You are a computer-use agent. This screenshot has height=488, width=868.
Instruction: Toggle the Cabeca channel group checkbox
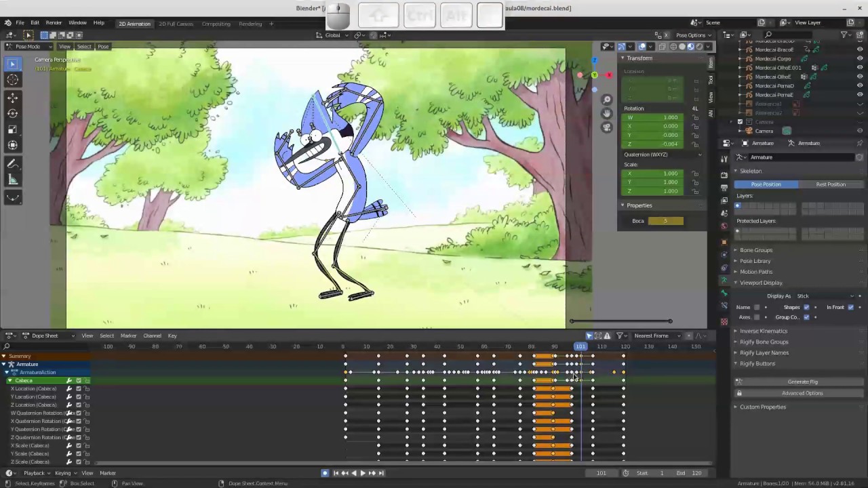[78, 381]
